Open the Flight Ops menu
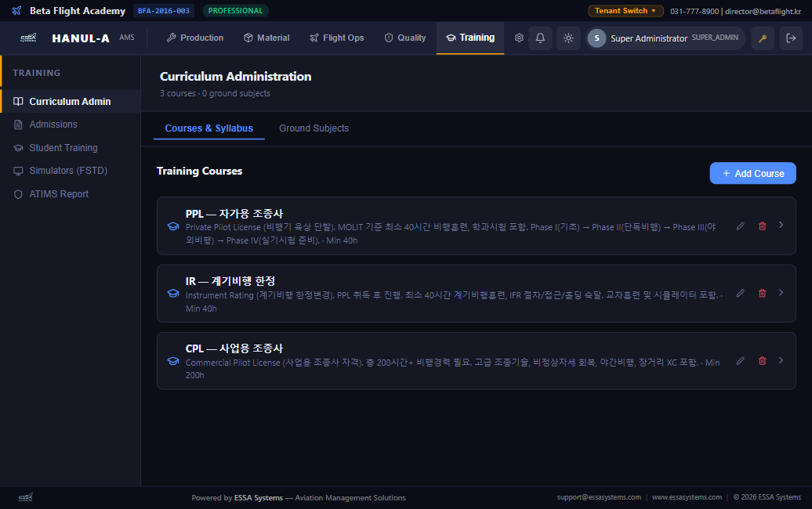Image resolution: width=812 pixels, height=509 pixels. [336, 38]
